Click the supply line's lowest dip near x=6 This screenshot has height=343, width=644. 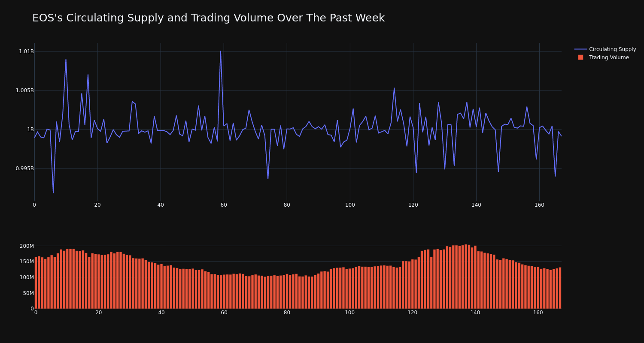pyautogui.click(x=53, y=193)
